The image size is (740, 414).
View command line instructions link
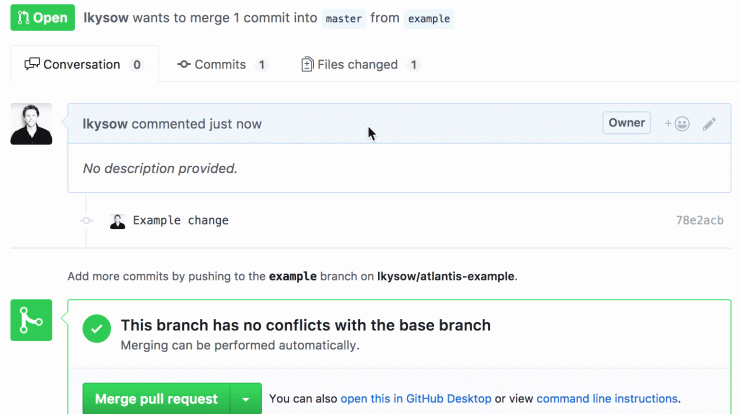click(607, 398)
